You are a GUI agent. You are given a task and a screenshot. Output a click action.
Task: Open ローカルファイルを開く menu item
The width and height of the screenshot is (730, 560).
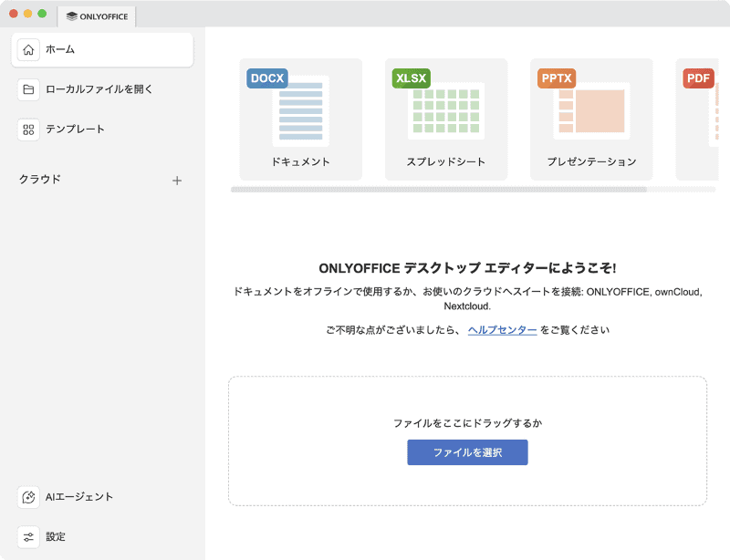[102, 89]
